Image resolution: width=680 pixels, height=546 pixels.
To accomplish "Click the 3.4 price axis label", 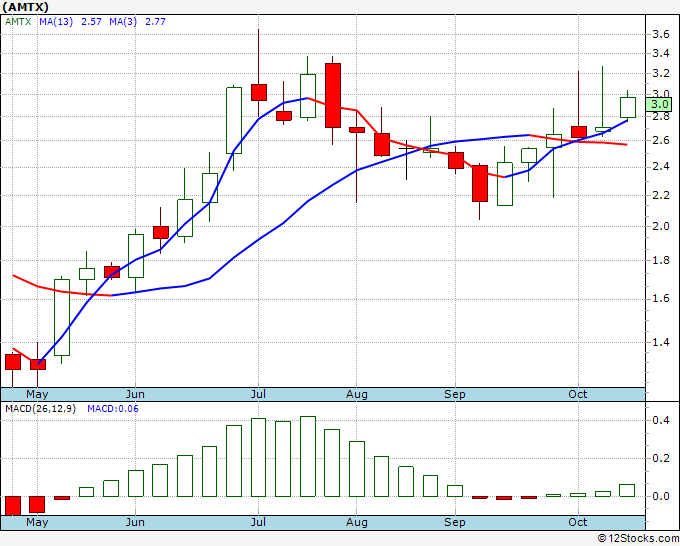I will pos(660,54).
